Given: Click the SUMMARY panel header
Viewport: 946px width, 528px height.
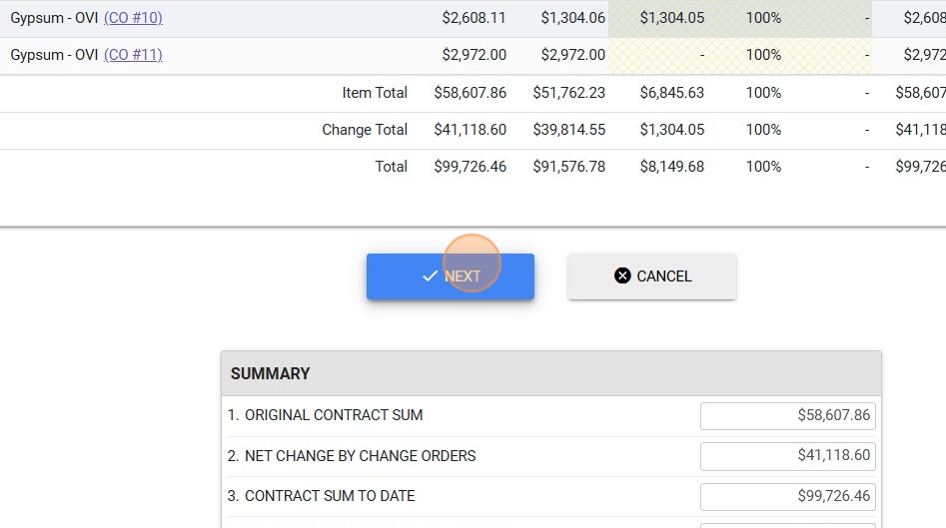Looking at the screenshot, I should tap(551, 374).
